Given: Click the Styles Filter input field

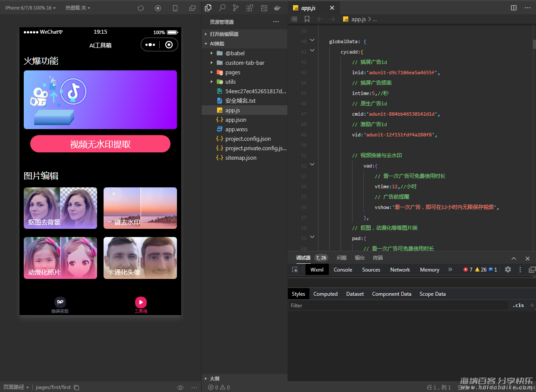Looking at the screenshot, I should (398, 305).
